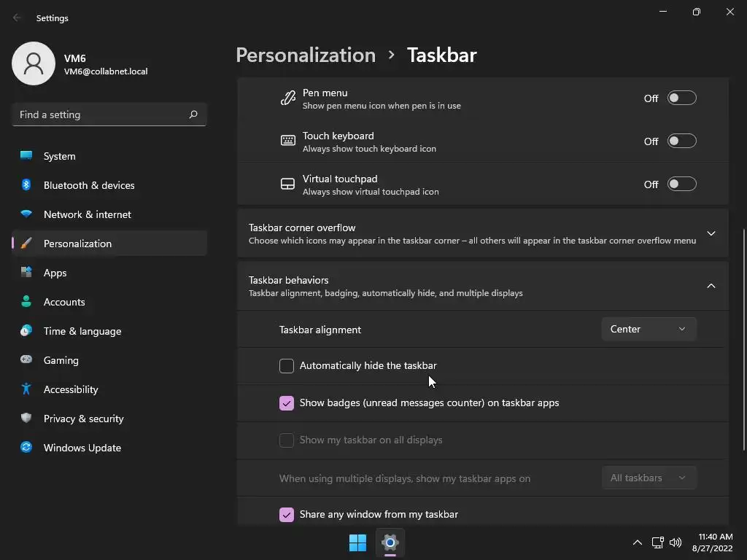Click the Bluetooth & devices sidebar icon
Image resolution: width=747 pixels, height=560 pixels.
click(x=26, y=185)
